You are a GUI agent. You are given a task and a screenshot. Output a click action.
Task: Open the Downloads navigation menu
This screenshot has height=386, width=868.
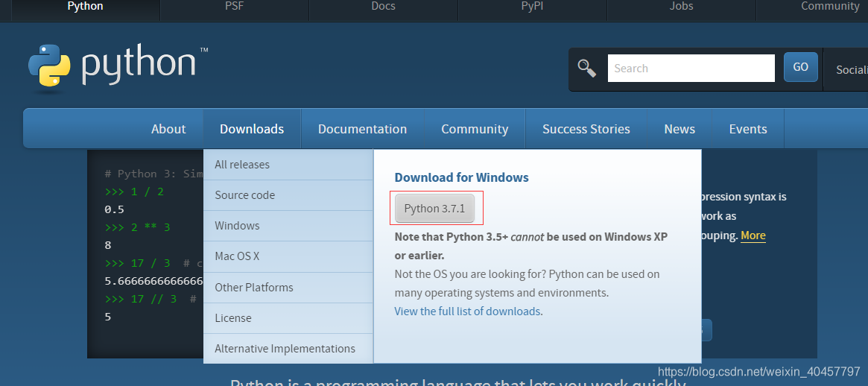[x=252, y=129]
